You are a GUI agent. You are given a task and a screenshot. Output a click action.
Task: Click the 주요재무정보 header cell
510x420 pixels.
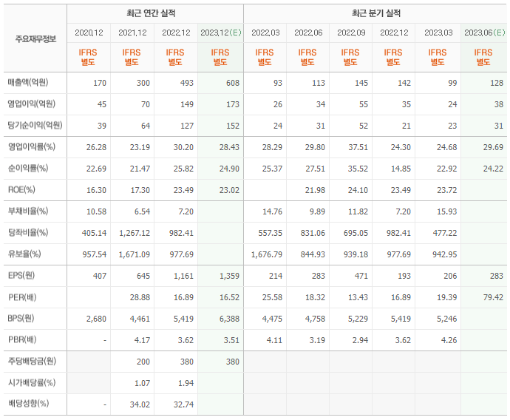[35, 39]
